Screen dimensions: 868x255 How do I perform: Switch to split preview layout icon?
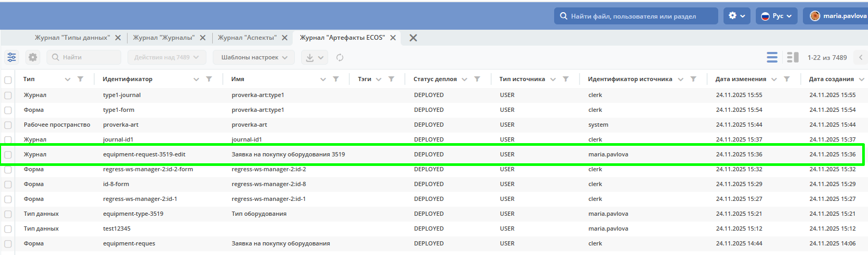(792, 57)
